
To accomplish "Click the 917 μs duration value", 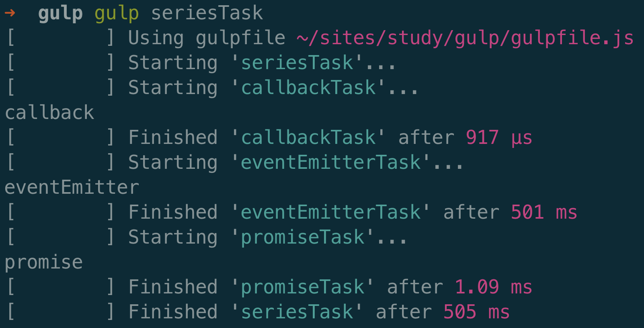I will tap(498, 138).
